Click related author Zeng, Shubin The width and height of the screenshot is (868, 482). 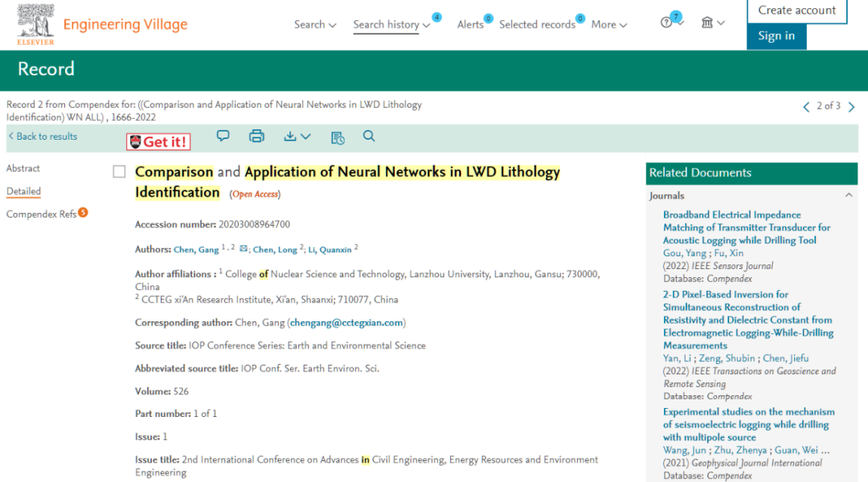point(727,358)
